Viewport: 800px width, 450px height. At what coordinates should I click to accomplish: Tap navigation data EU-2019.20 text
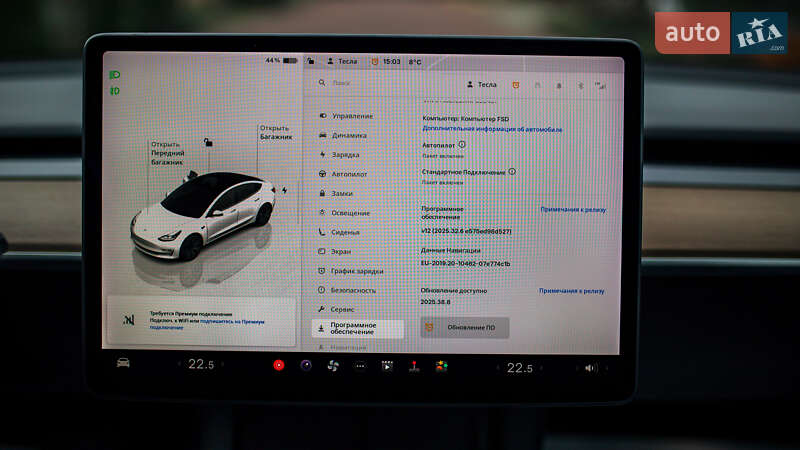coord(465,264)
